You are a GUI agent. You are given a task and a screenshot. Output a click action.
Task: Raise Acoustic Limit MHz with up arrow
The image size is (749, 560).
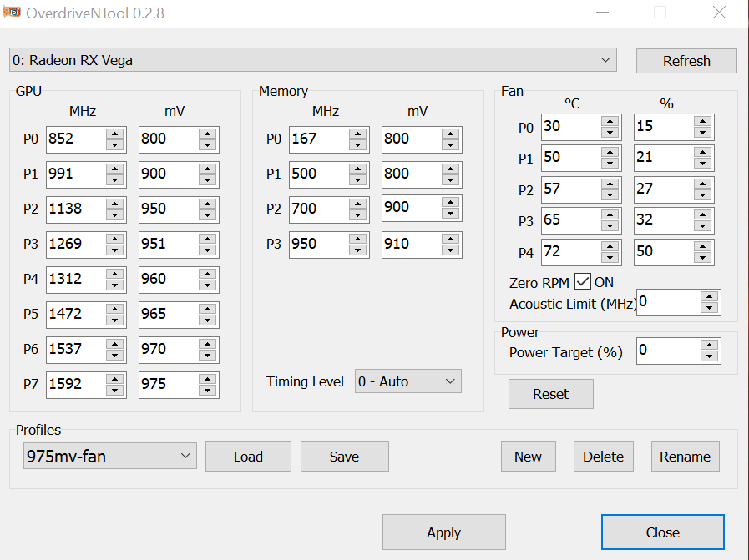(710, 296)
